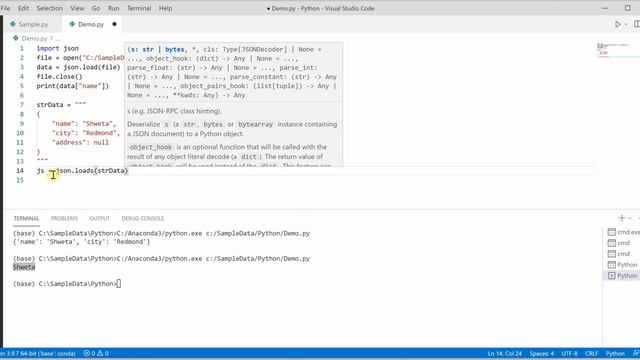Click the 'strData = """' line
The width and height of the screenshot is (640, 360).
pyautogui.click(x=61, y=105)
